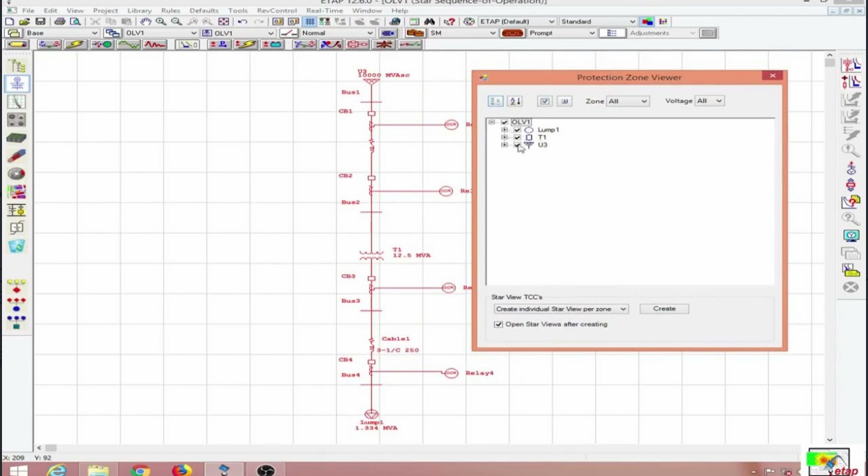The image size is (868, 476).
Task: Toggle Open Star Views after creating checkbox
Action: (x=498, y=325)
